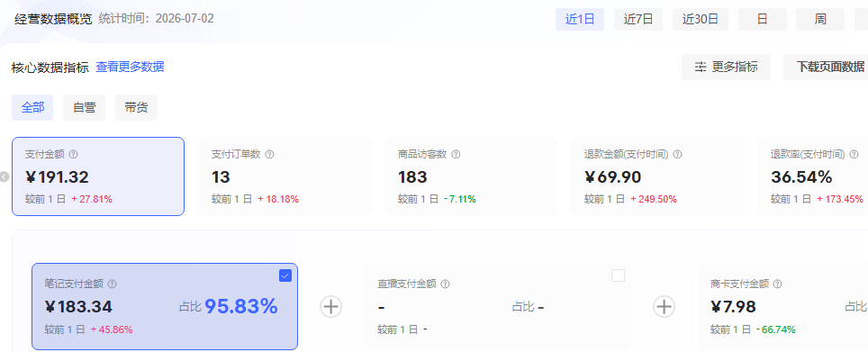Select the 近30日 time range

click(701, 20)
